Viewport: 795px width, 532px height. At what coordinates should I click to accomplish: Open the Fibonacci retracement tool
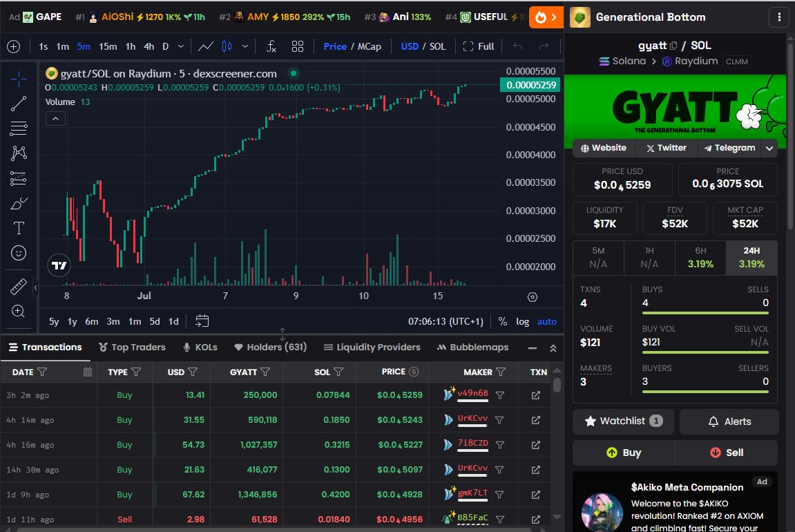[x=19, y=129]
